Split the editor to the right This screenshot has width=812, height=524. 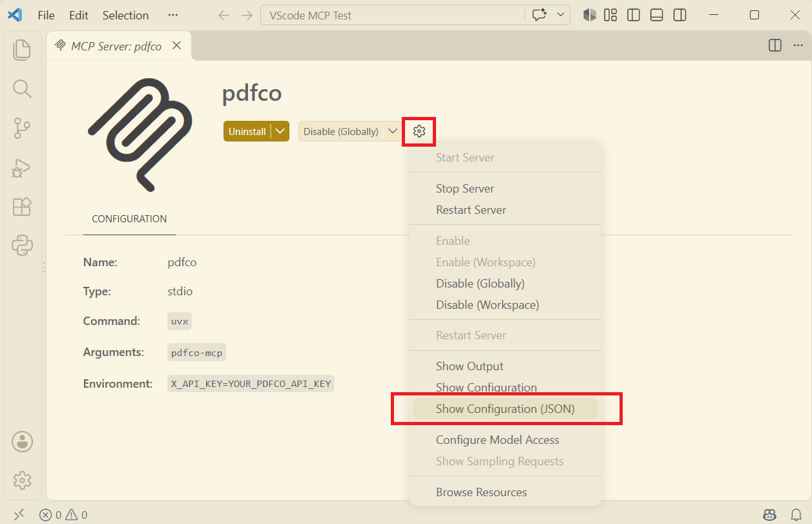tap(775, 45)
